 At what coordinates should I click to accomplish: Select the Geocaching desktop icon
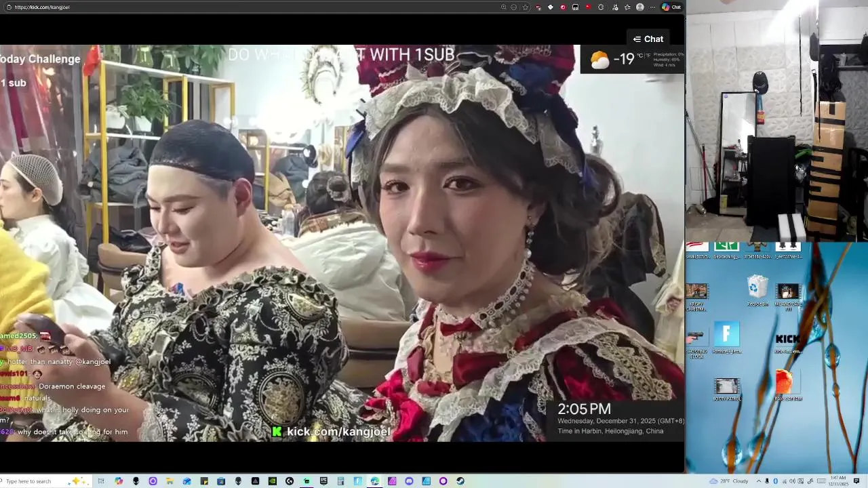(x=726, y=250)
